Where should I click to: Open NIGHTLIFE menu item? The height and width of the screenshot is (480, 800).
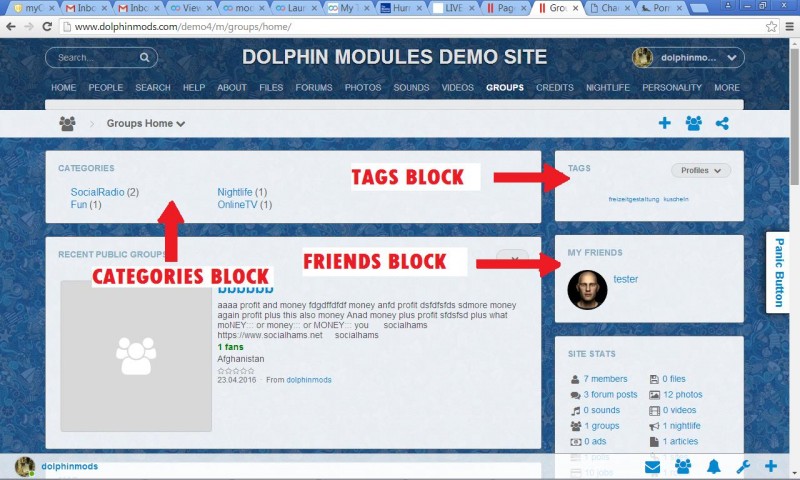point(608,88)
